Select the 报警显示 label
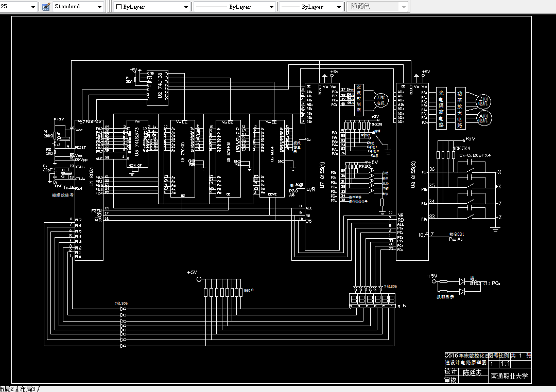 pos(445,297)
